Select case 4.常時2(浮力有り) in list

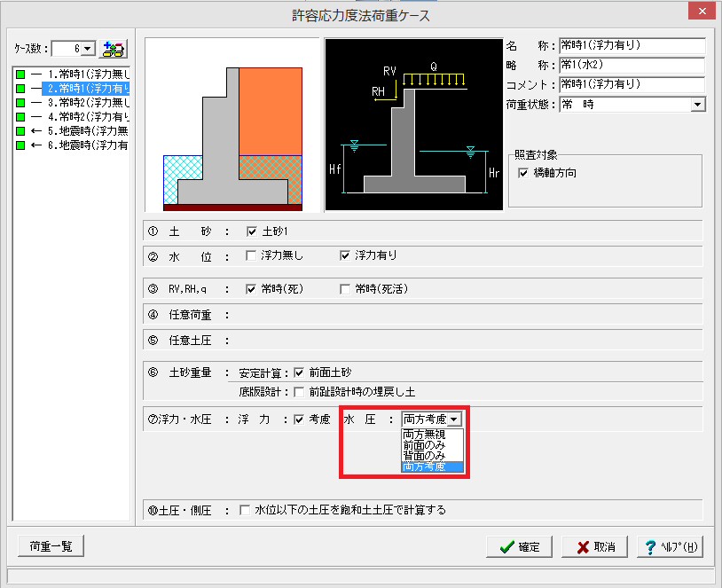pos(89,117)
